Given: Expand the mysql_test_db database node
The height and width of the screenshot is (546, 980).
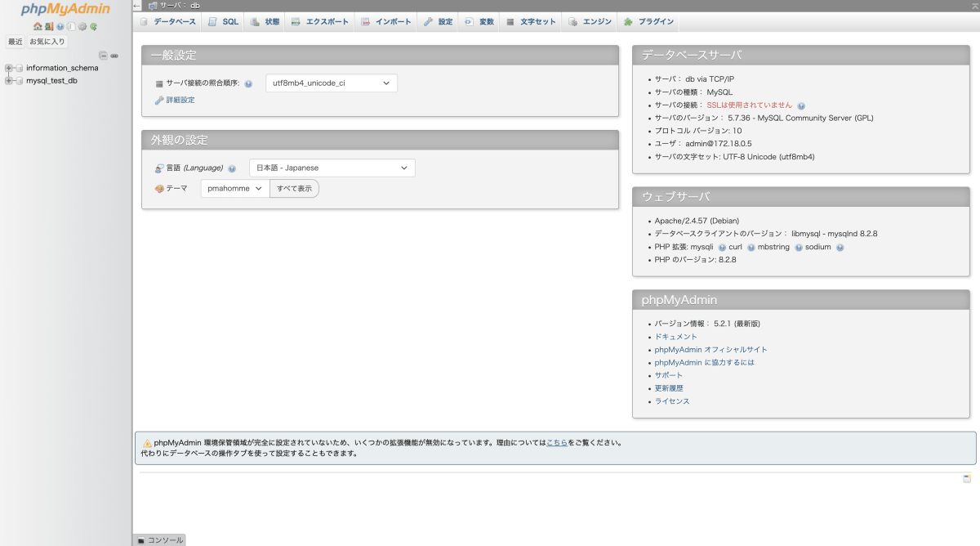Looking at the screenshot, I should 9,81.
